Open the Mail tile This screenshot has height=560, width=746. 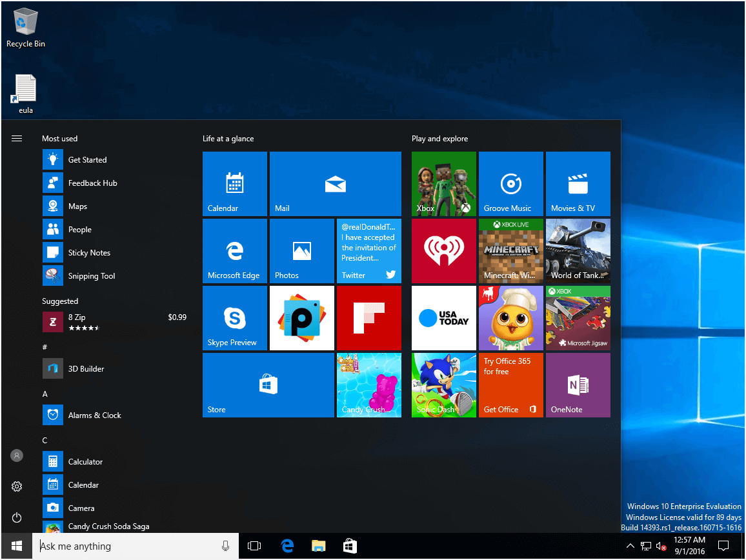(x=335, y=184)
